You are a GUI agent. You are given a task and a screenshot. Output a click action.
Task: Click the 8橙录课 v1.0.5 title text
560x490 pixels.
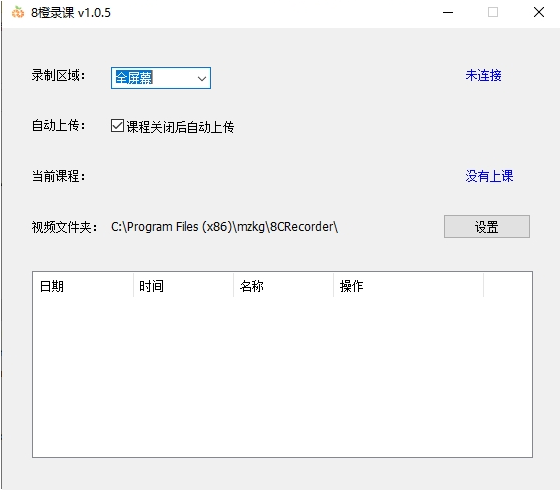71,13
